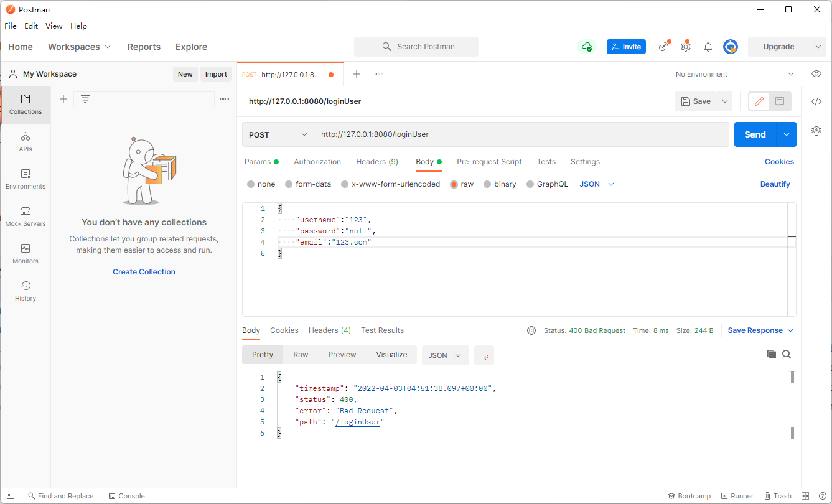Screen dimensions: 832x504
Task: Open the Mock Servers sidebar panel
Action: (x=26, y=217)
